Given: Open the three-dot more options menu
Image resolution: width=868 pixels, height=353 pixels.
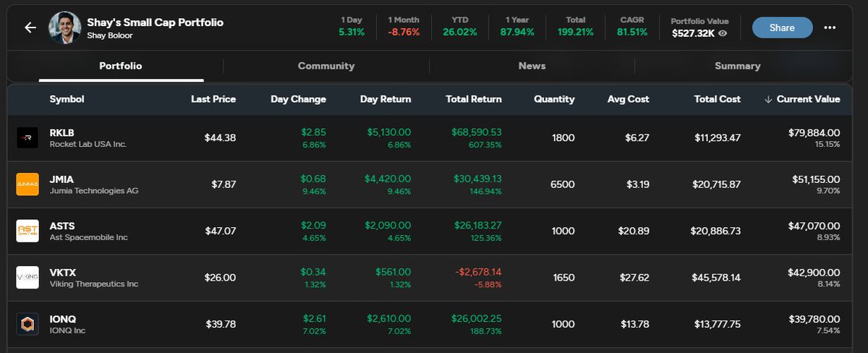Looking at the screenshot, I should [x=830, y=27].
